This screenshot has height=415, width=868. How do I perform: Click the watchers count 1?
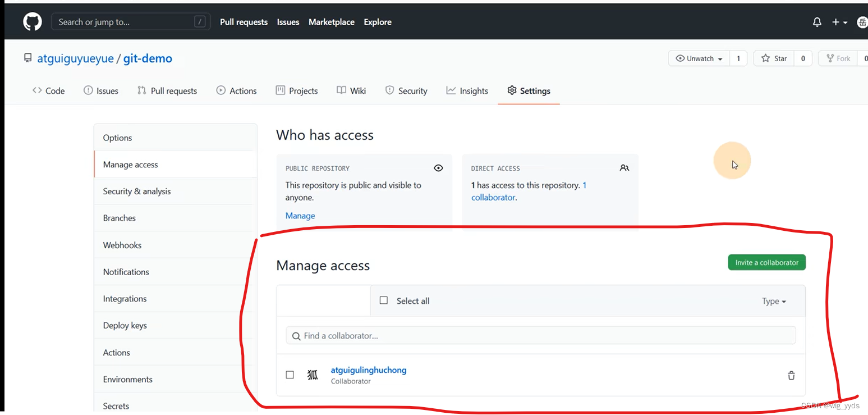tap(738, 58)
